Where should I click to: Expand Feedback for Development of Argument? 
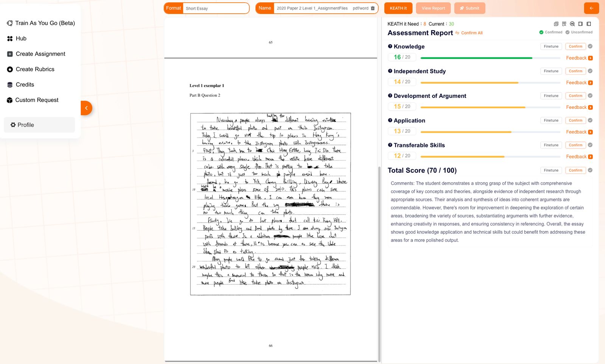tap(579, 107)
